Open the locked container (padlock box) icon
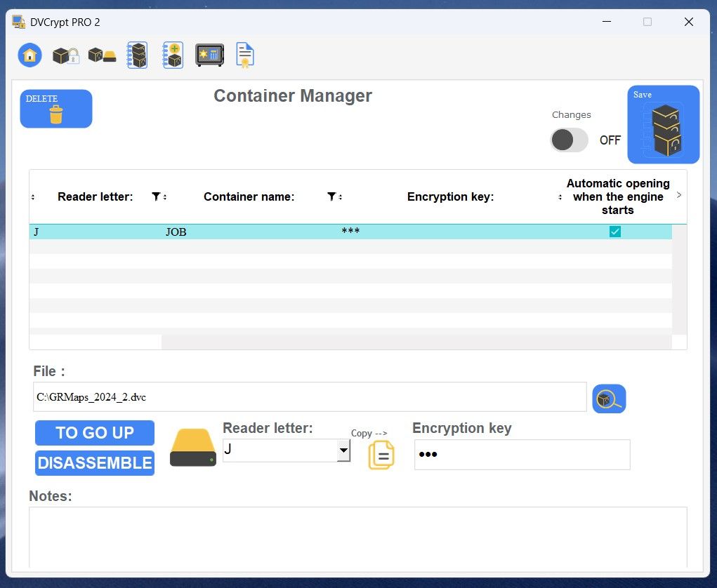This screenshot has width=717, height=588. [65, 55]
